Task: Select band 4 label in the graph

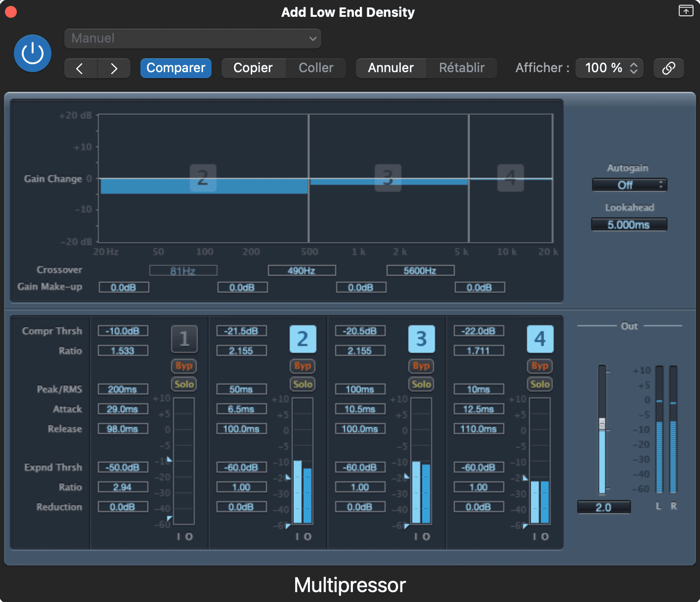Action: [511, 178]
